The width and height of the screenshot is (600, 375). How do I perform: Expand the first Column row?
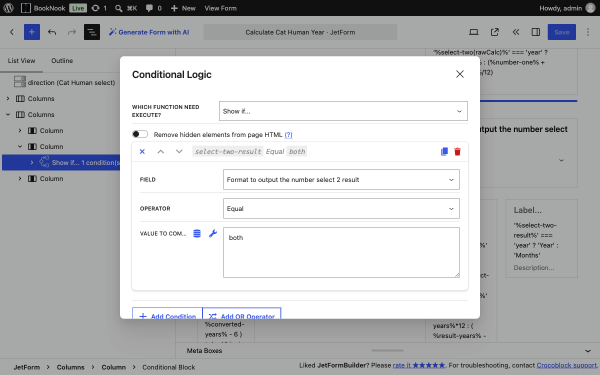coord(20,130)
